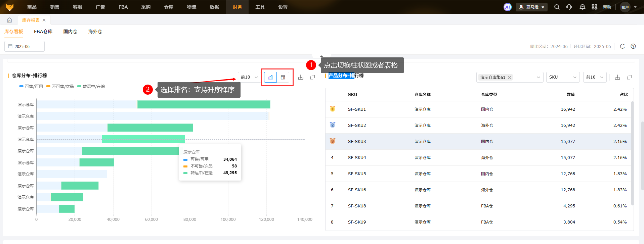Click the calendar icon in the date field
Screen dimensions: 644x244
click(x=10, y=46)
